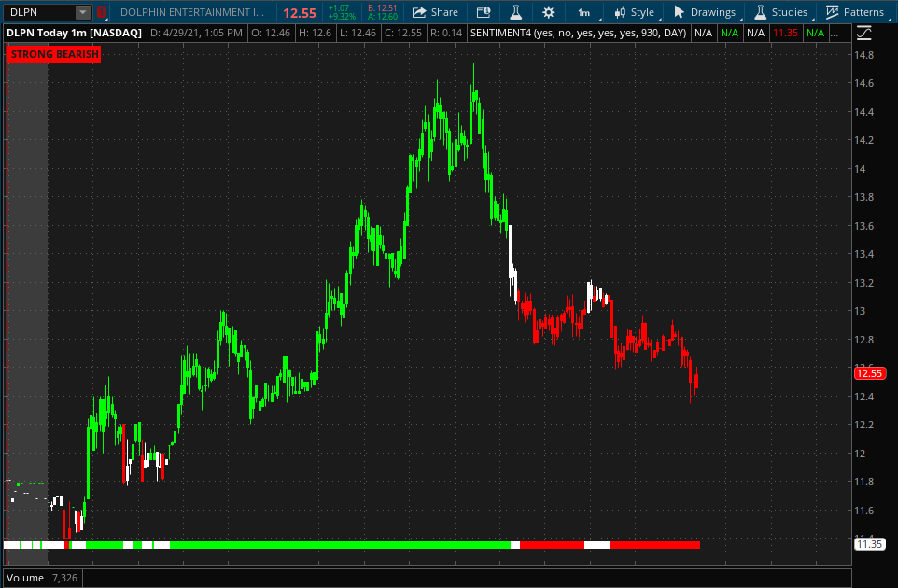Click the 11.35 price axis bubble
898x588 pixels.
pos(869,544)
